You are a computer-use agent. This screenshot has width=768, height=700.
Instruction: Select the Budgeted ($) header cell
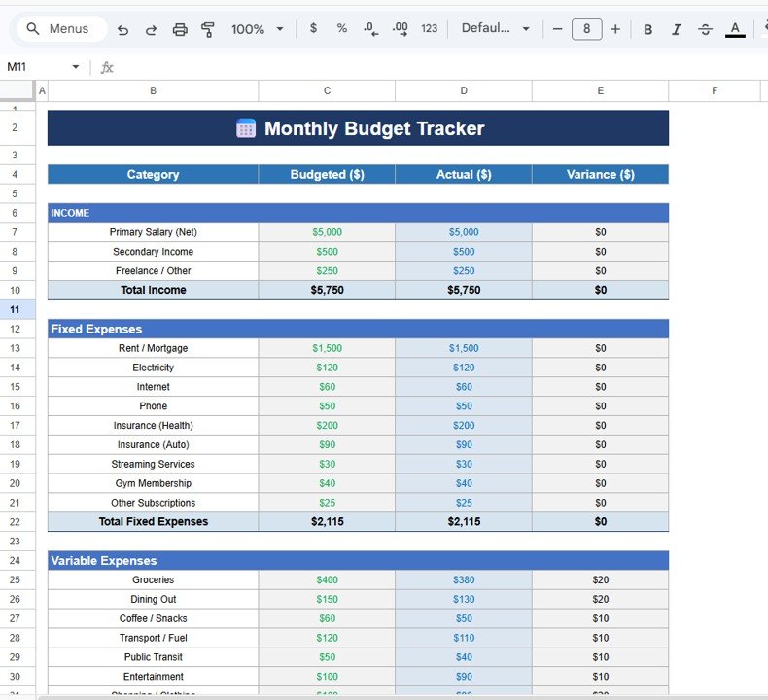tap(327, 174)
